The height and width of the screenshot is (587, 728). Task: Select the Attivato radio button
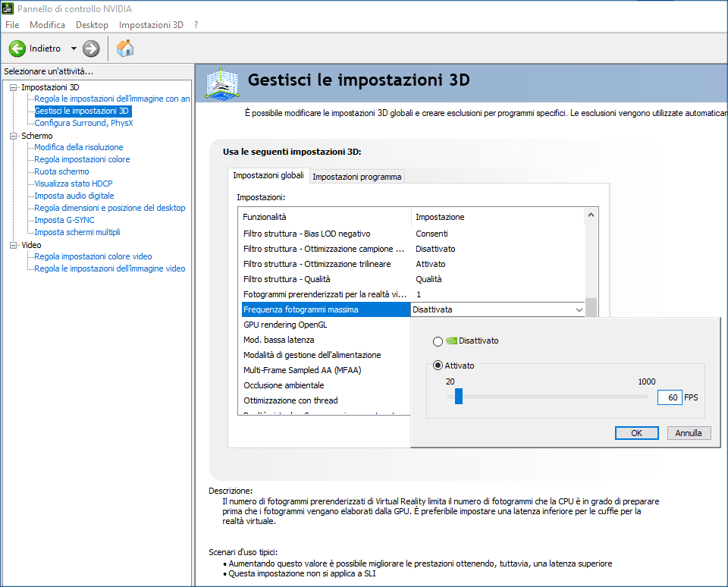(x=438, y=366)
